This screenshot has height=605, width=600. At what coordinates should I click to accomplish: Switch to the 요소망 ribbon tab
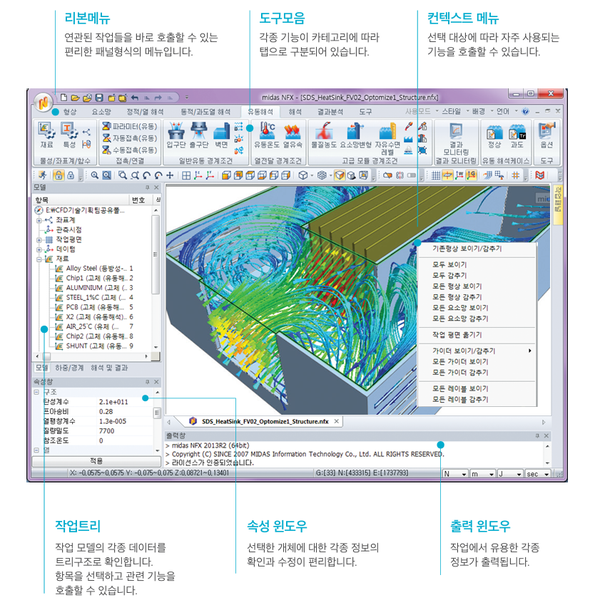(x=101, y=112)
